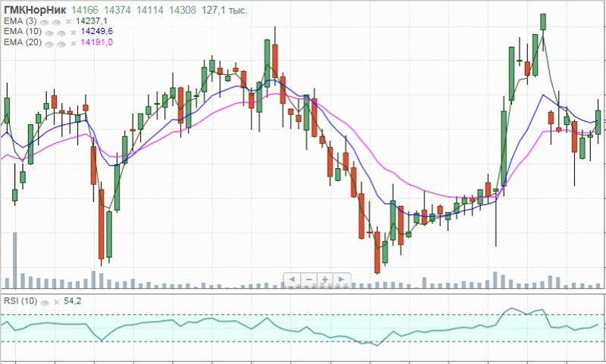Click the tallest volume bar

point(15,260)
